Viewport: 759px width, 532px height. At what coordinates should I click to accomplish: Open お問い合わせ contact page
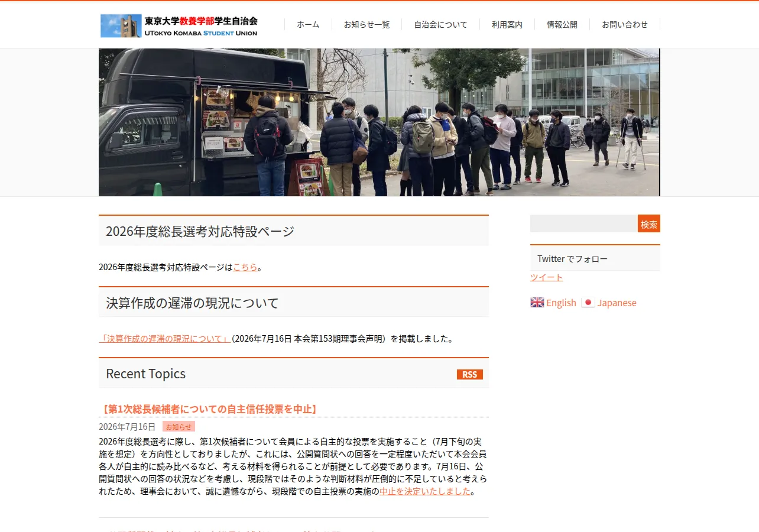pyautogui.click(x=625, y=24)
